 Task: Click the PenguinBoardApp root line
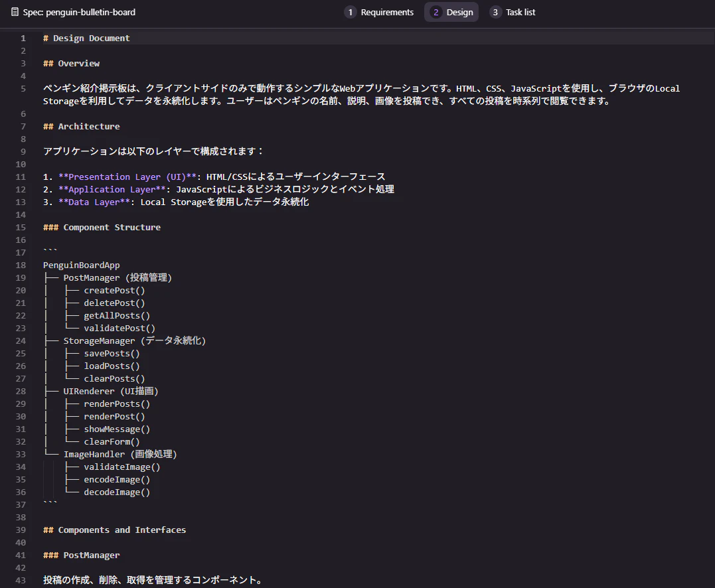click(x=82, y=265)
